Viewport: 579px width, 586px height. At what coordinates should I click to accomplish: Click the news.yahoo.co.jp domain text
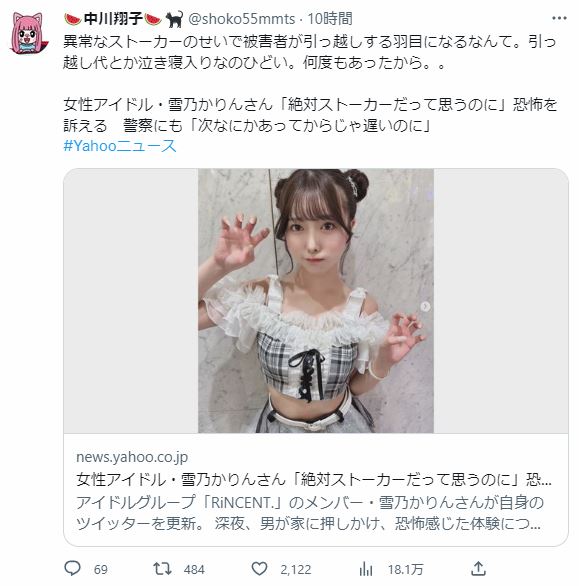132,457
